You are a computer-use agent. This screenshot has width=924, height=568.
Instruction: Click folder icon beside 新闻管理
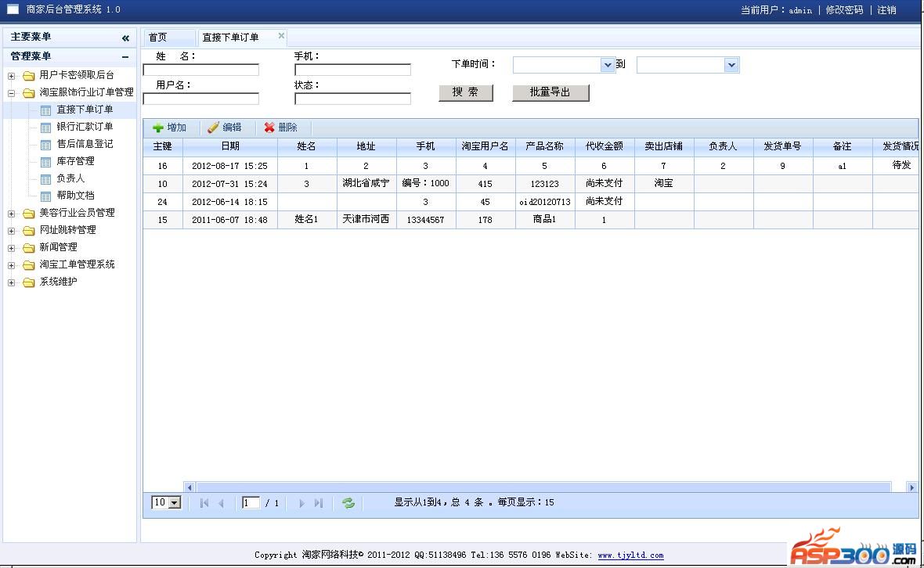pos(28,248)
